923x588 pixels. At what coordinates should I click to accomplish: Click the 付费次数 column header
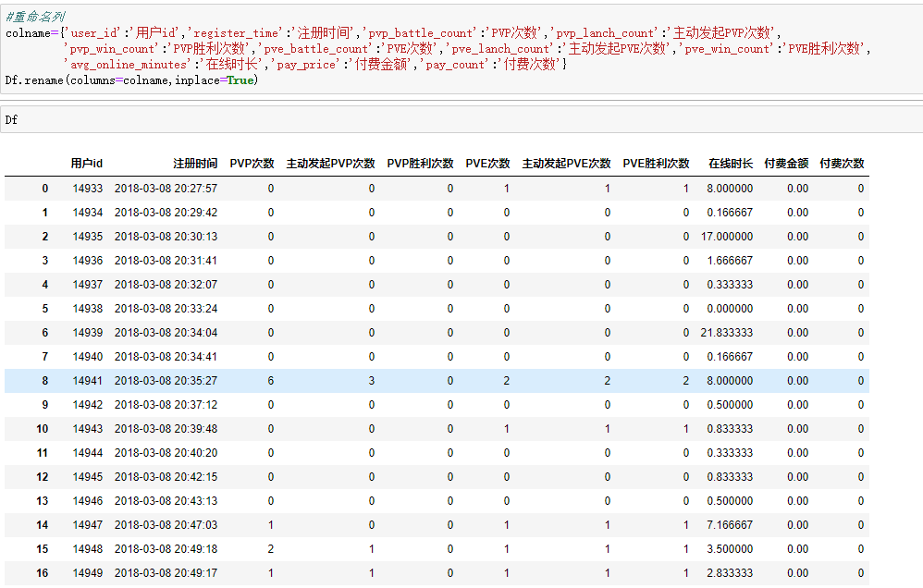[842, 164]
